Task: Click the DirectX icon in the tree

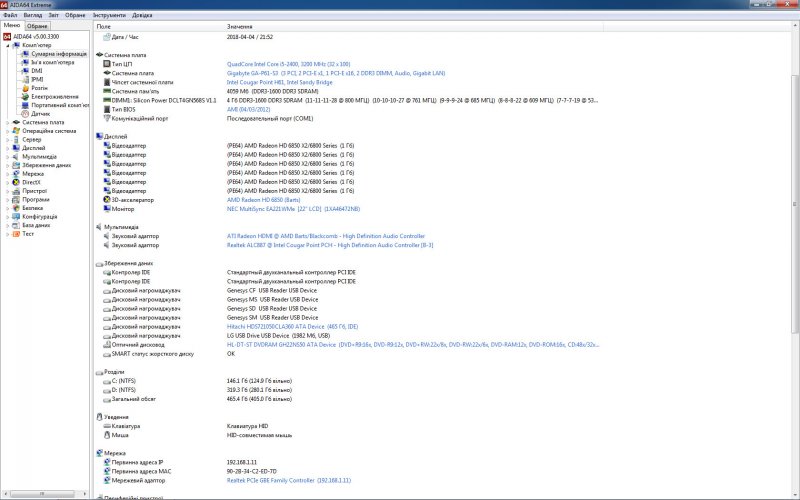Action: pos(16,182)
